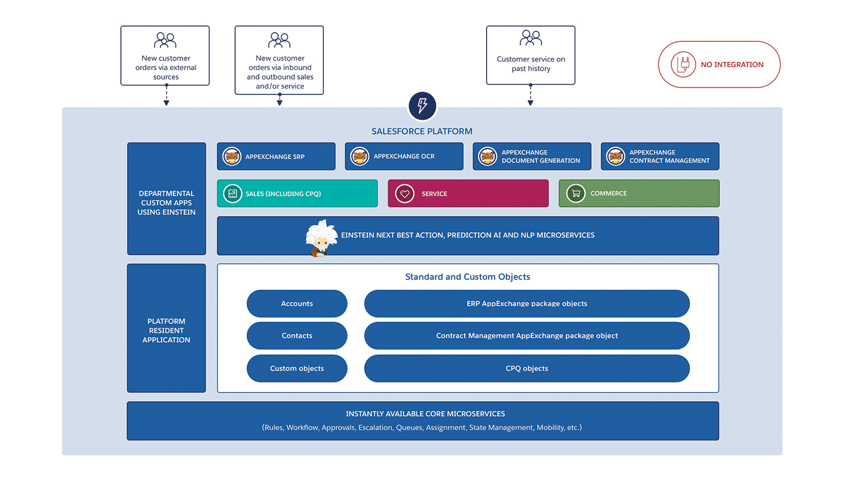Click the APPEXCHANGE CONTRACT MANAGEMENT label
Viewport: 868px width, 488px height.
click(670, 156)
